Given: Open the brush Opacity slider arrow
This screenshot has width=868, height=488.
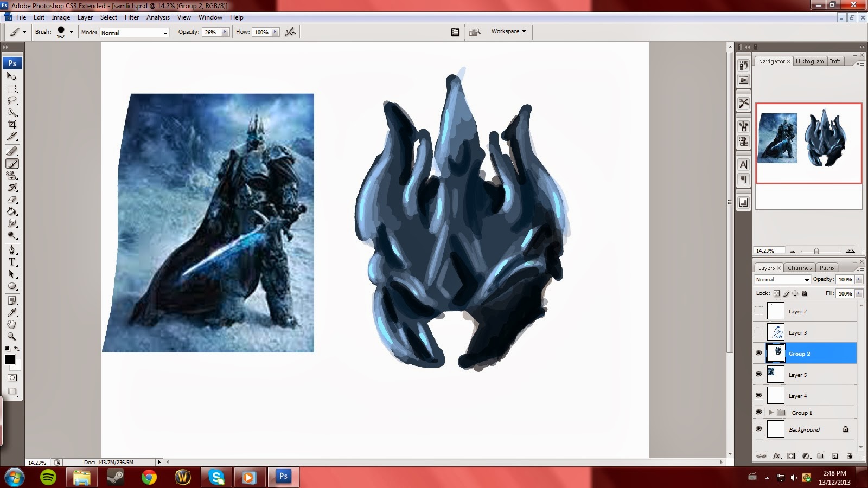Looking at the screenshot, I should [225, 32].
